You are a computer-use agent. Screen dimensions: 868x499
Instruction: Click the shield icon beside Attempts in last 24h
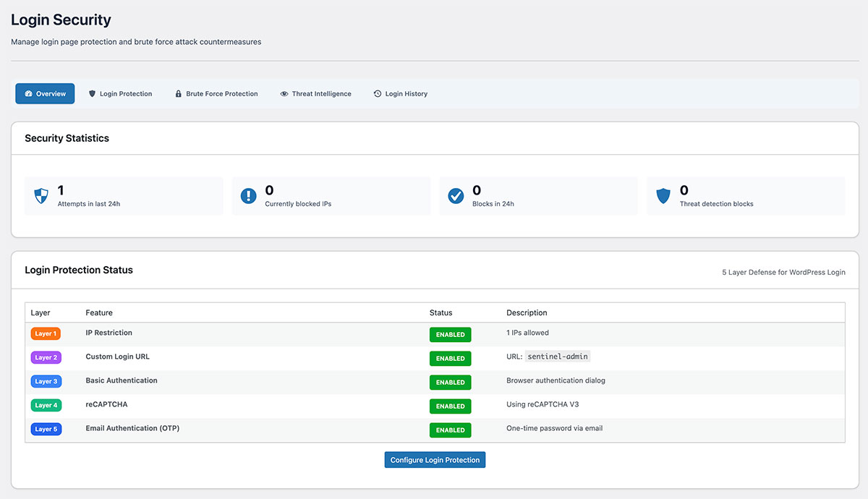point(41,196)
